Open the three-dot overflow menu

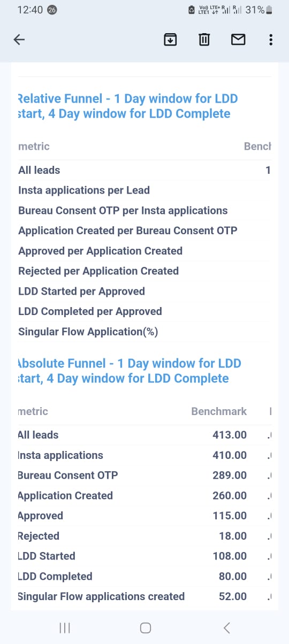pos(271,40)
